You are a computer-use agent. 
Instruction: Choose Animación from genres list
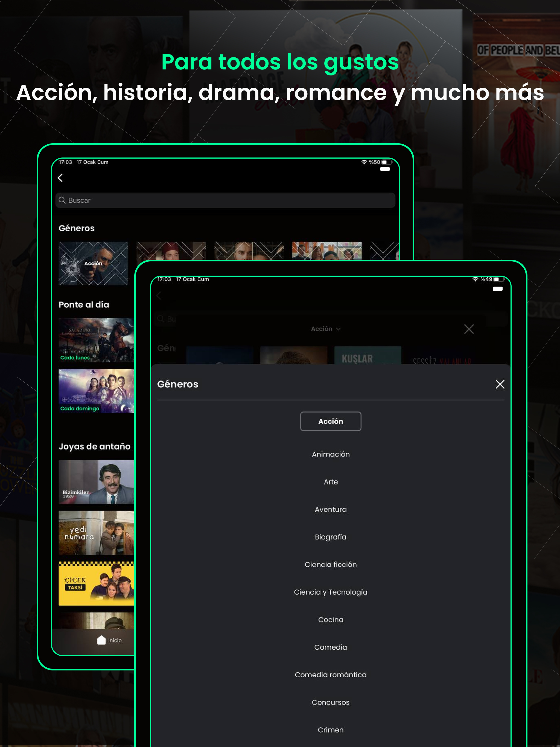tap(331, 454)
